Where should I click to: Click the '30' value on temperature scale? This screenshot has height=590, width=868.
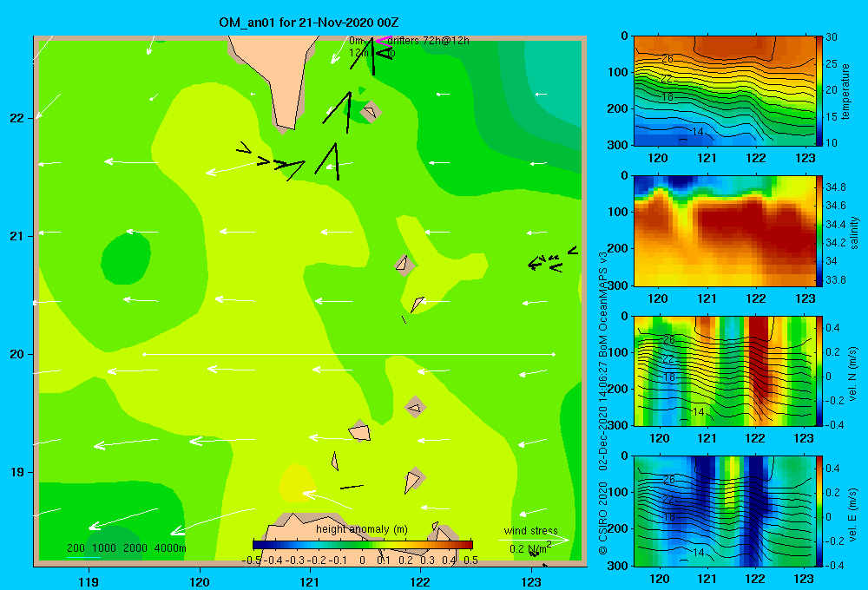pos(832,37)
